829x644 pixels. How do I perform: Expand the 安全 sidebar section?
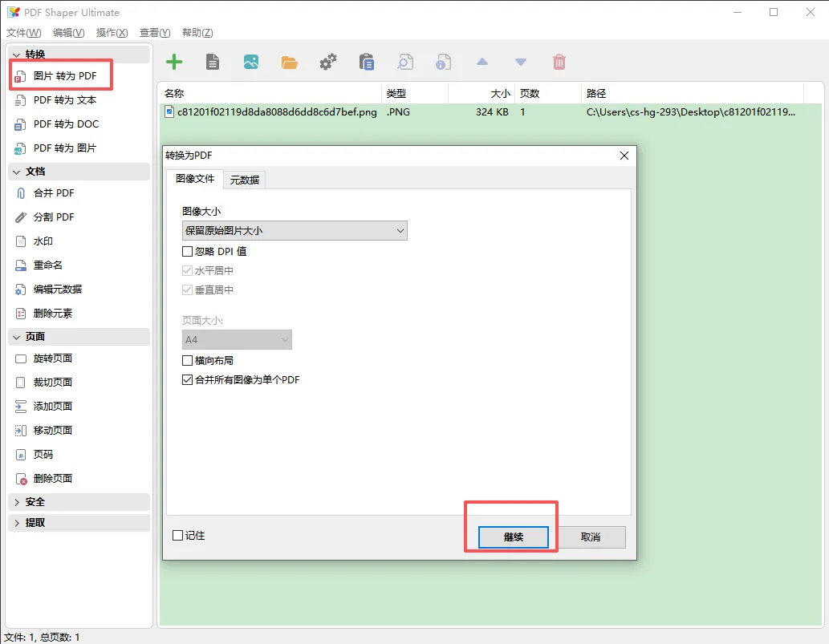(x=16, y=502)
